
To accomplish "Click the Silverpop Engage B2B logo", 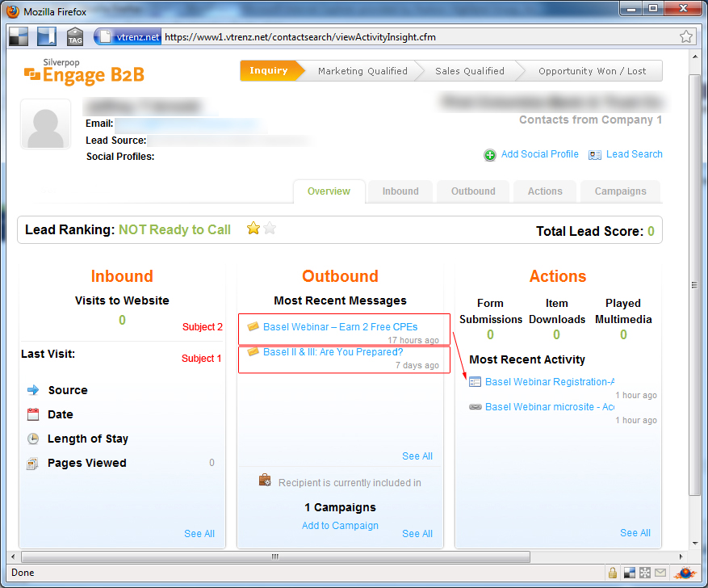I will pyautogui.click(x=84, y=72).
